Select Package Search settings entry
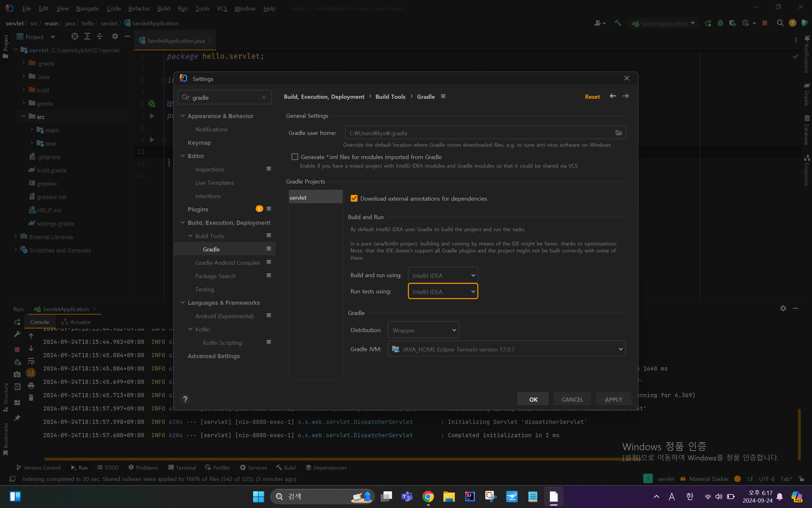812x508 pixels. coord(215,276)
